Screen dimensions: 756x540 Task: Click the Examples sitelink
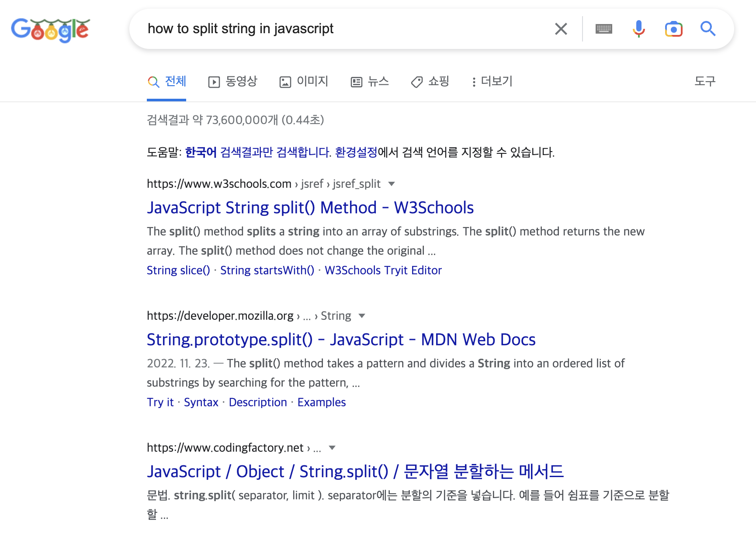(x=322, y=402)
